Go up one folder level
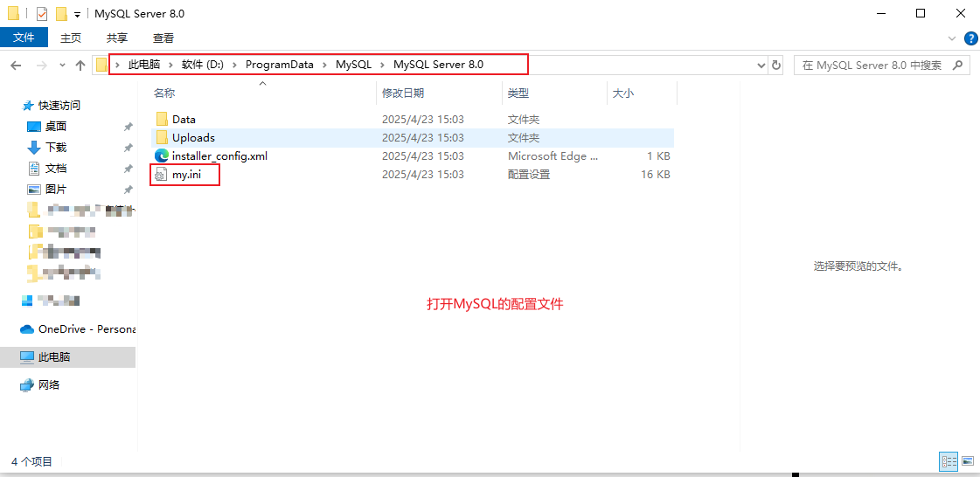The image size is (980, 477). click(80, 65)
